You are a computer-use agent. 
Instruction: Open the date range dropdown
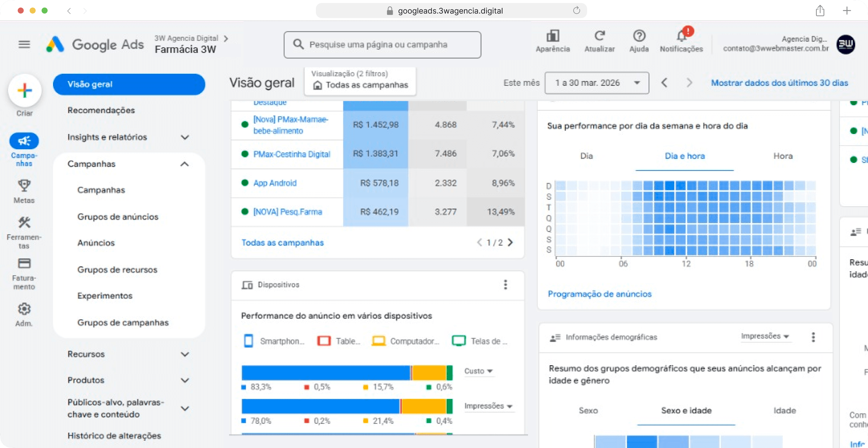click(x=596, y=83)
